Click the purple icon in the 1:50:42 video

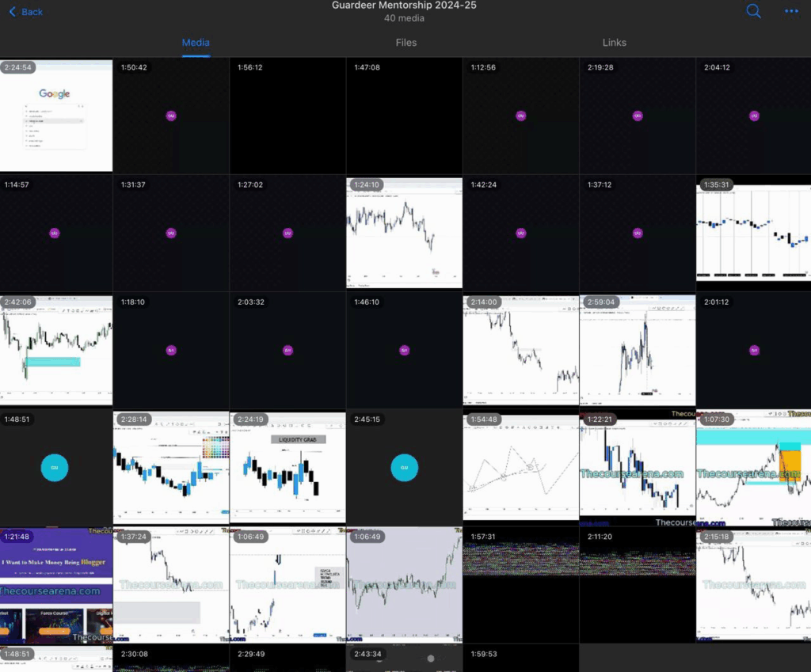[x=171, y=116]
